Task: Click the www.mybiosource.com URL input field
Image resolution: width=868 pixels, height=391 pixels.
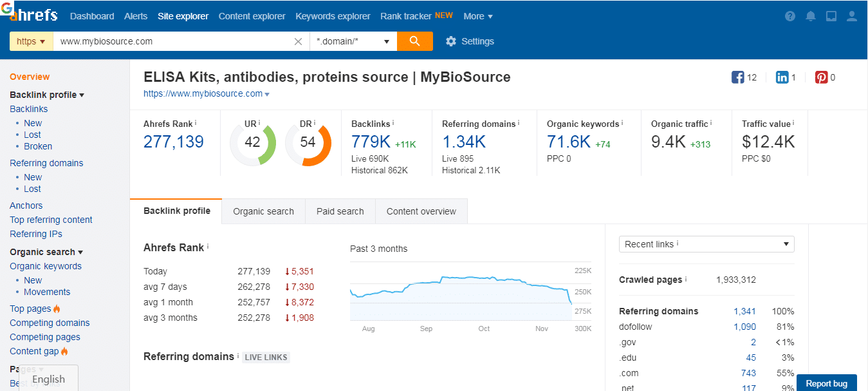Action: 174,41
